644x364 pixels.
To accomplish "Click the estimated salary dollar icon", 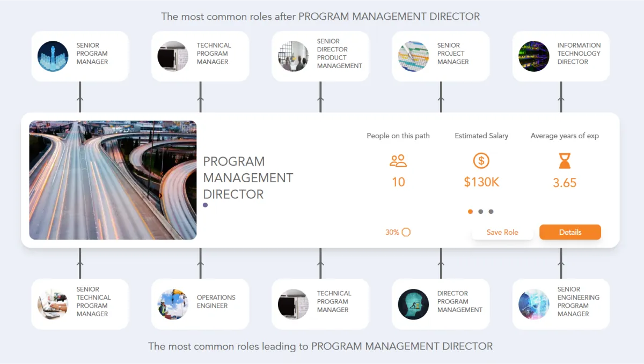I will coord(481,161).
